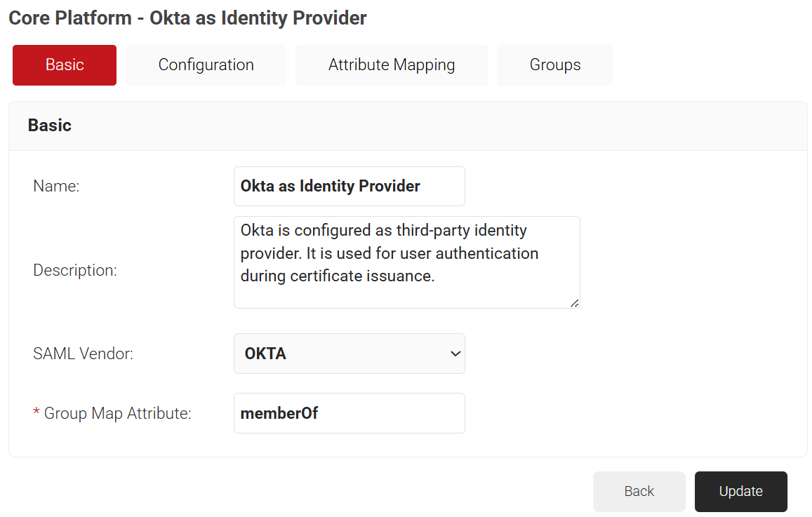Click the Back button
This screenshot has height=517, width=812.
[639, 491]
